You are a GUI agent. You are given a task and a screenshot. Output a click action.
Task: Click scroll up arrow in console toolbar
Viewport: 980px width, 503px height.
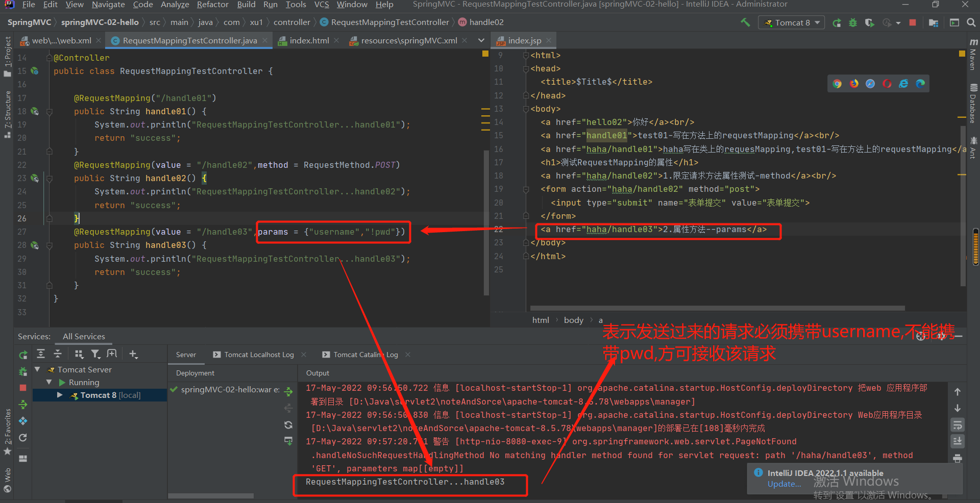tap(958, 392)
